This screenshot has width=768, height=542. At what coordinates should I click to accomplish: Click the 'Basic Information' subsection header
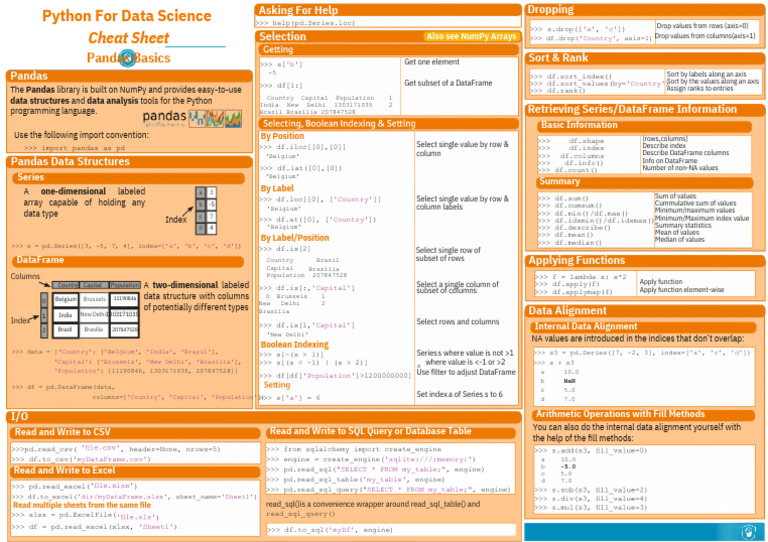coord(579,125)
